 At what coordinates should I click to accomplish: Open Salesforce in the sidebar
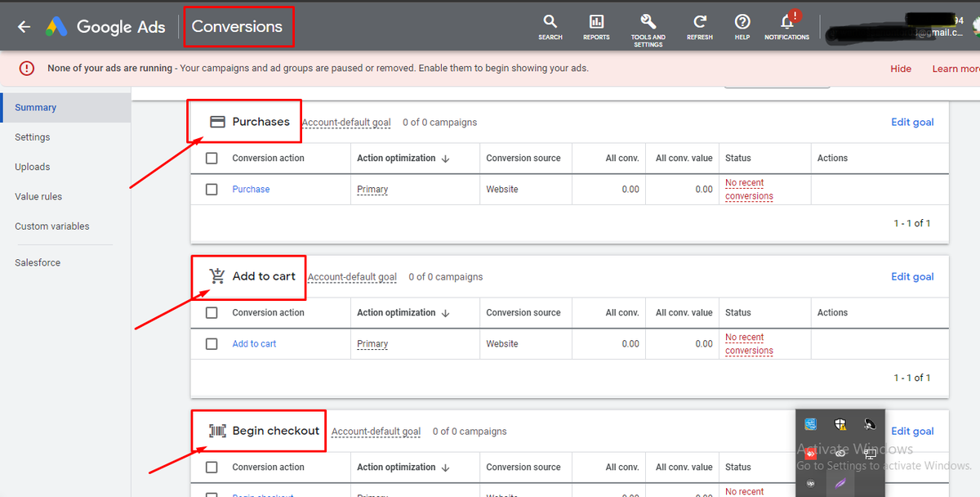38,262
